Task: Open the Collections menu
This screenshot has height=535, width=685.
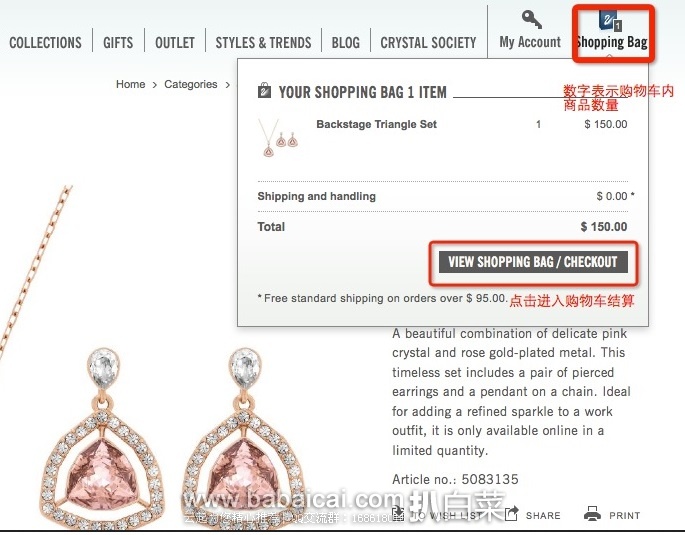Action: 45,43
